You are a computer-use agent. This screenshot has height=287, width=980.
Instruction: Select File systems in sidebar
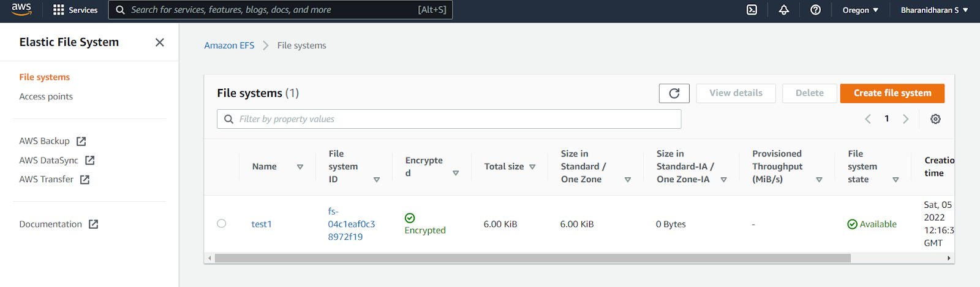44,77
